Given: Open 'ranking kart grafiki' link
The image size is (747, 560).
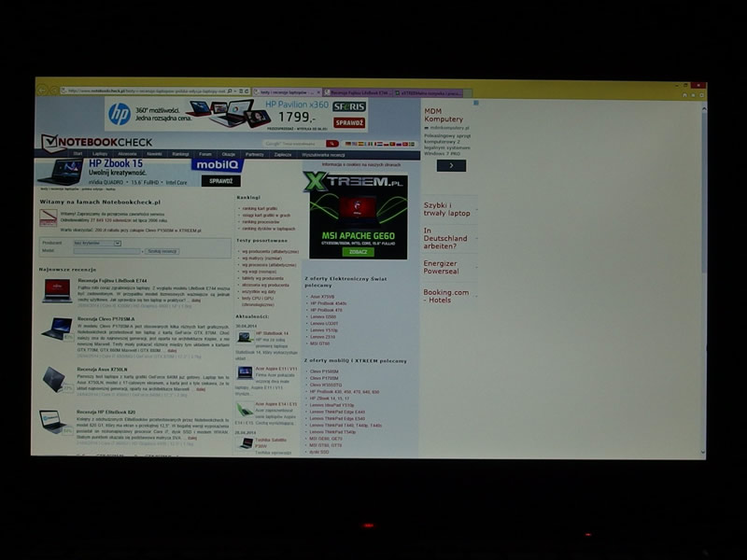Looking at the screenshot, I should (260, 208).
